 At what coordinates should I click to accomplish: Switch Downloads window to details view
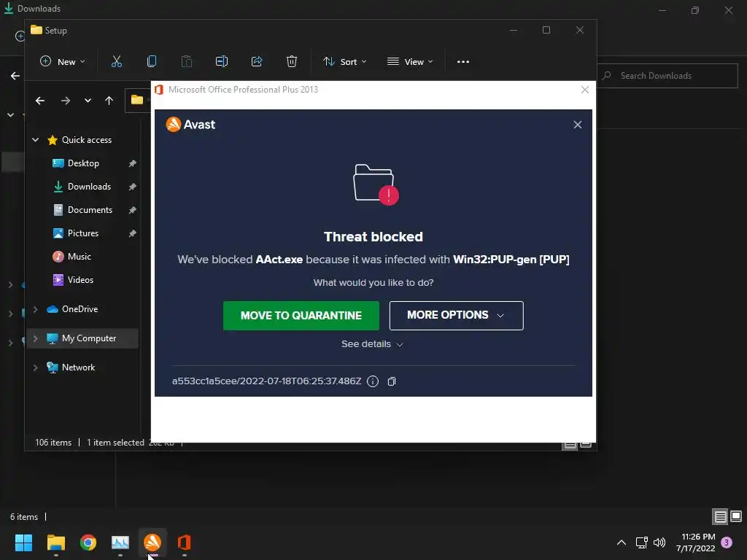(x=720, y=516)
